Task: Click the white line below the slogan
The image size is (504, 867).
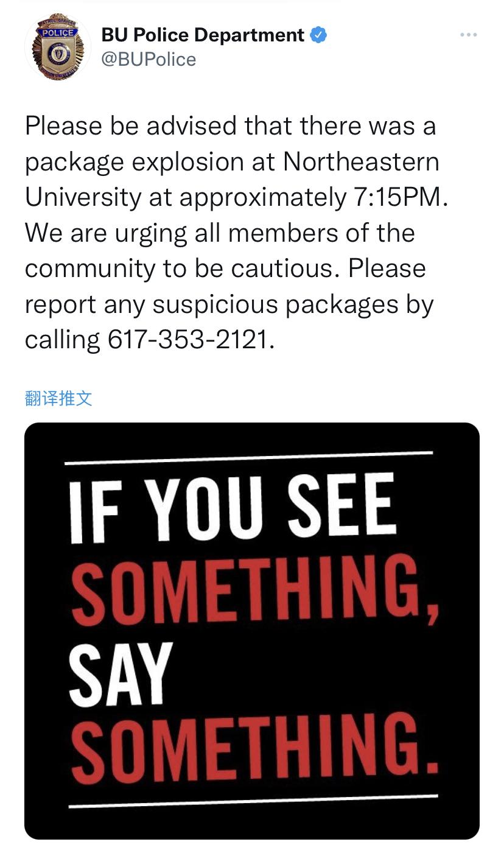Action: (x=253, y=801)
